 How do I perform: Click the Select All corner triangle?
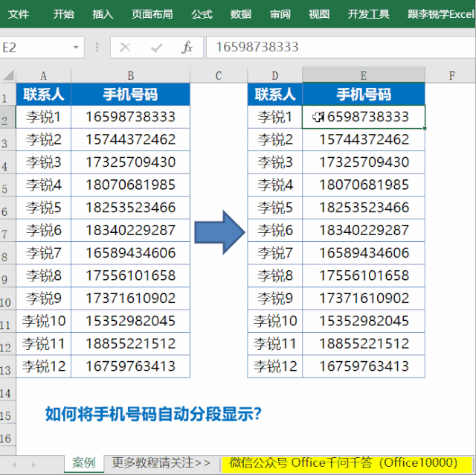(x=7, y=75)
